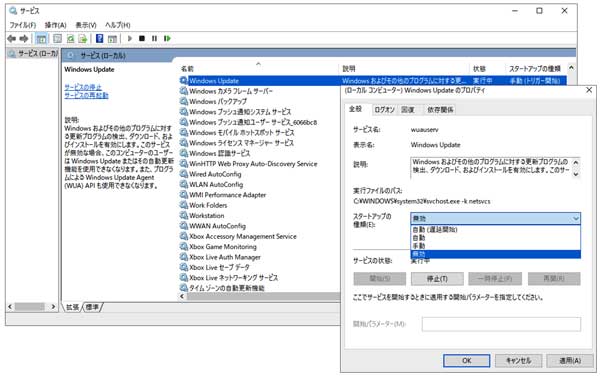The height and width of the screenshot is (377, 600).
Task: Sort services by the 状態 column header
Action: (487, 69)
